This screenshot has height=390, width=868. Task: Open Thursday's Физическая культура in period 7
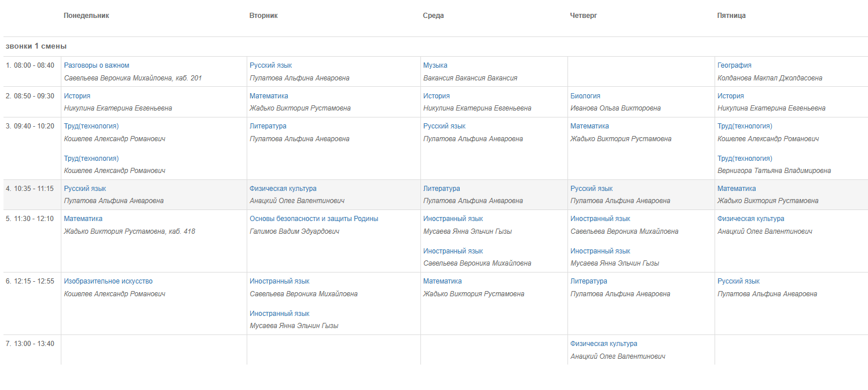pos(604,344)
